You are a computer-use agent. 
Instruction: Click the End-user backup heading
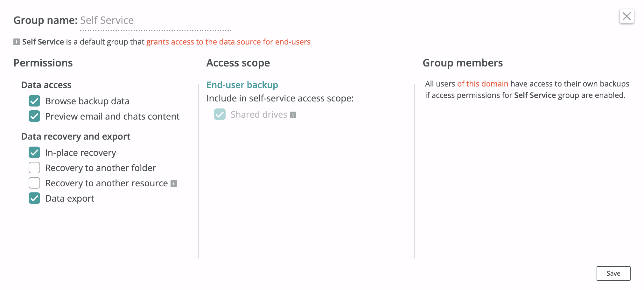click(x=242, y=85)
